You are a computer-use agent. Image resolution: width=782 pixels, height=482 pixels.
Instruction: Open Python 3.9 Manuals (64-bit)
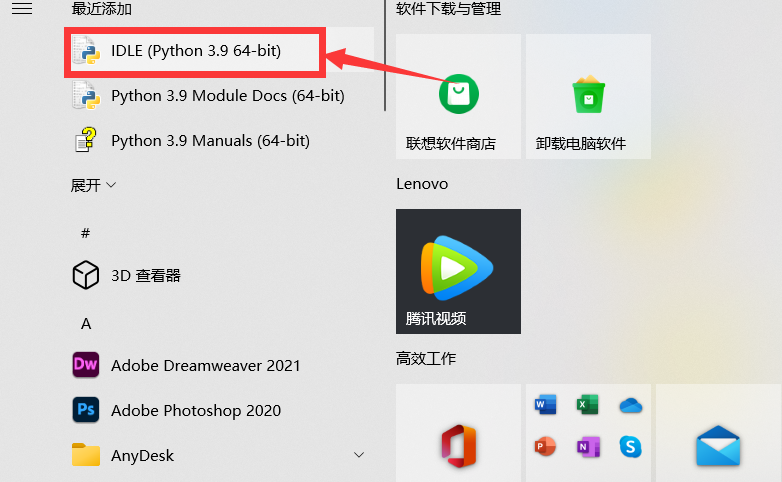tap(219, 141)
